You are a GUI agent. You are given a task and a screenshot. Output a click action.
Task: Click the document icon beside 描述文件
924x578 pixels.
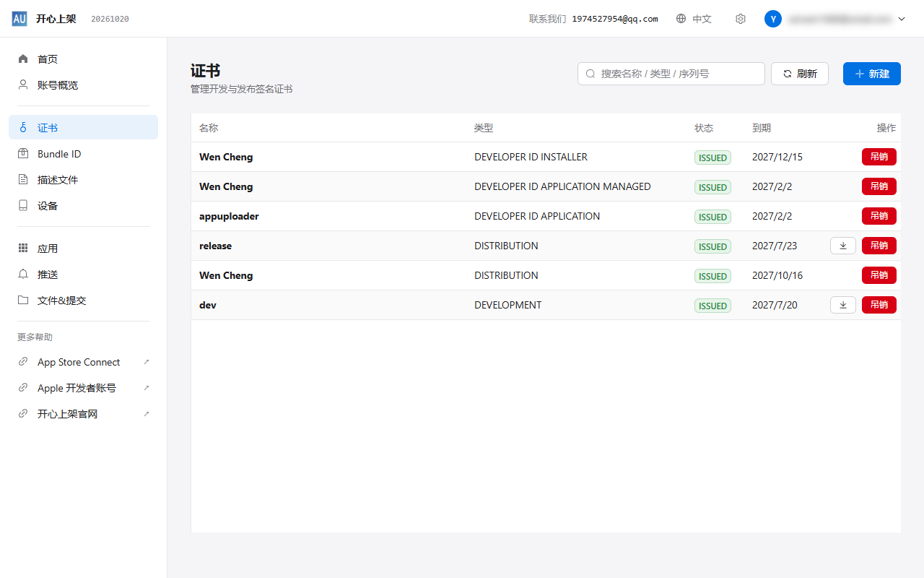23,180
